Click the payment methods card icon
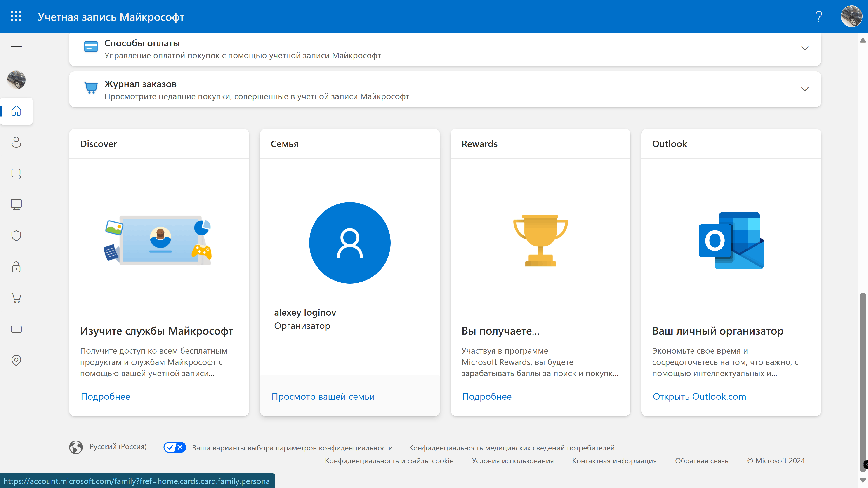The width and height of the screenshot is (868, 488). (x=91, y=47)
